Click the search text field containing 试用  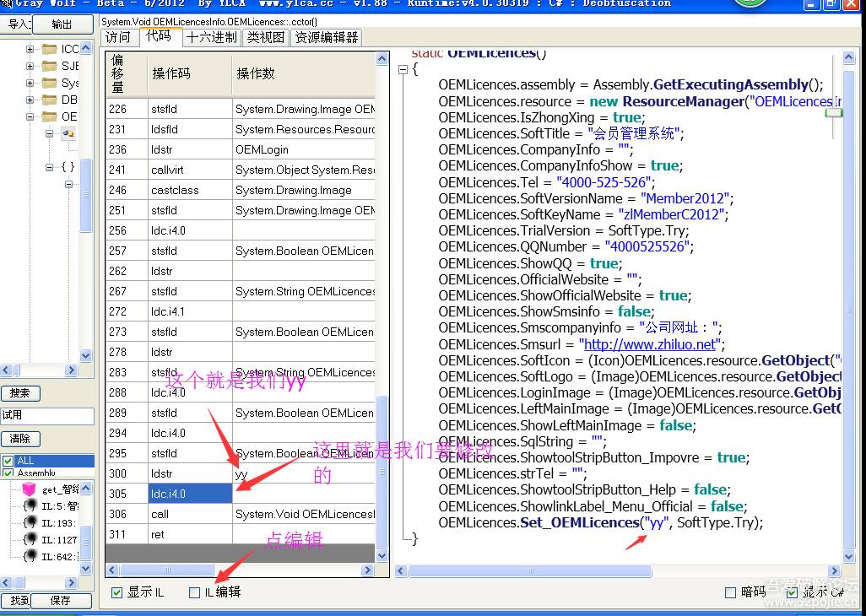(x=47, y=415)
